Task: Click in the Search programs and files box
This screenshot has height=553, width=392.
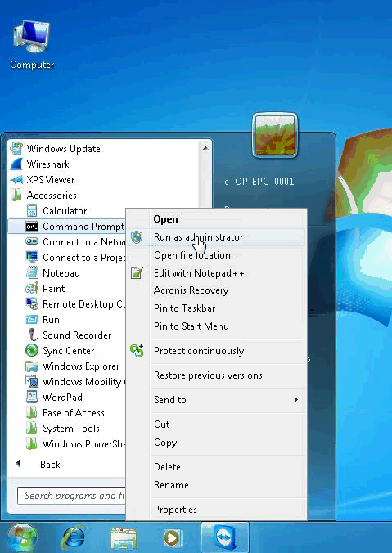Action: click(x=72, y=496)
